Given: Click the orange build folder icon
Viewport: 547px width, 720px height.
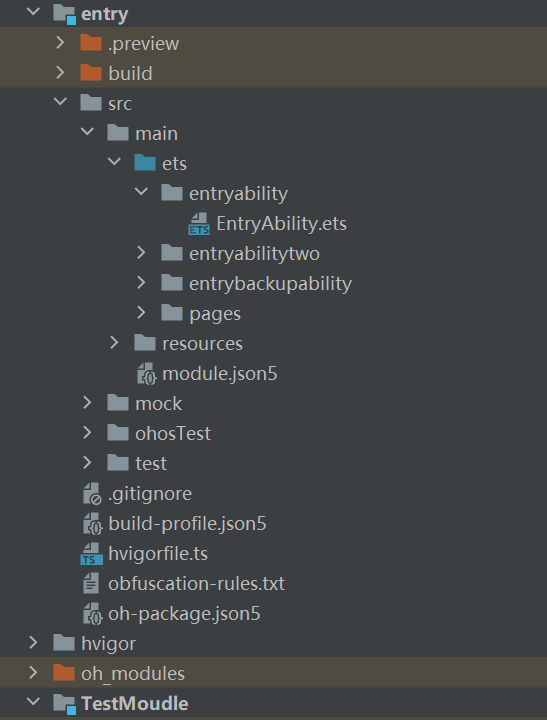Looking at the screenshot, I should point(90,73).
